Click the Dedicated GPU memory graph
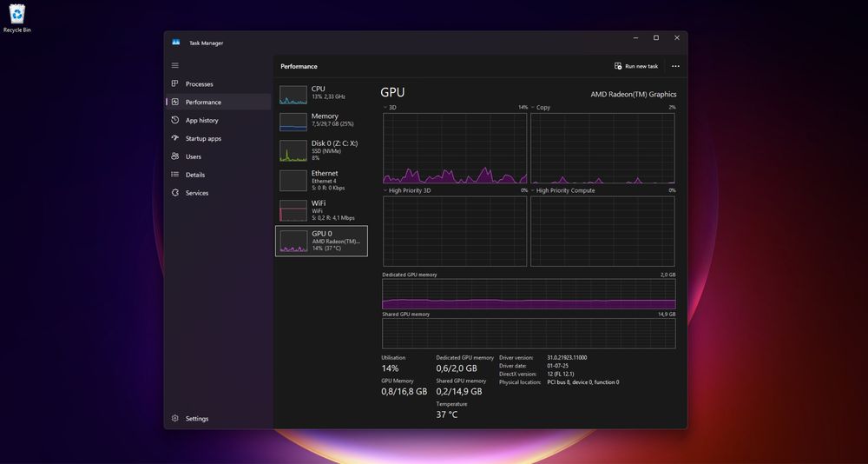This screenshot has width=868, height=464. (529, 294)
